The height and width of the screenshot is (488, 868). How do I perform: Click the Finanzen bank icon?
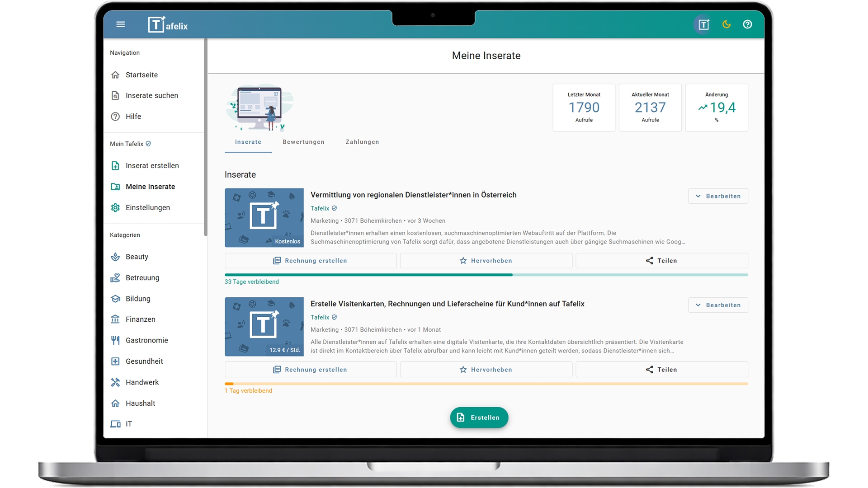[115, 319]
